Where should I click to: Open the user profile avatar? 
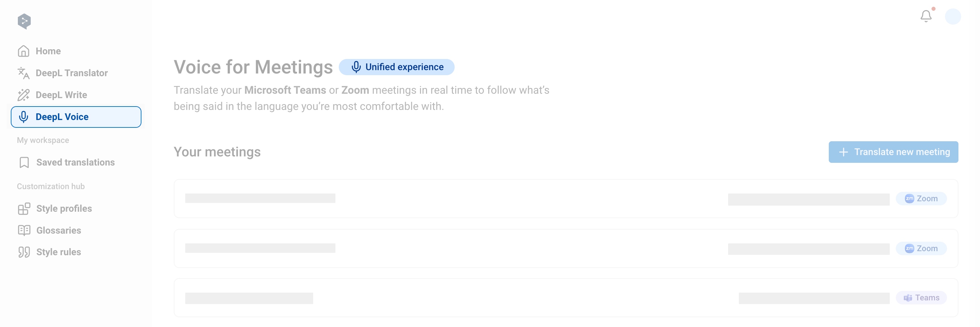pyautogui.click(x=953, y=17)
